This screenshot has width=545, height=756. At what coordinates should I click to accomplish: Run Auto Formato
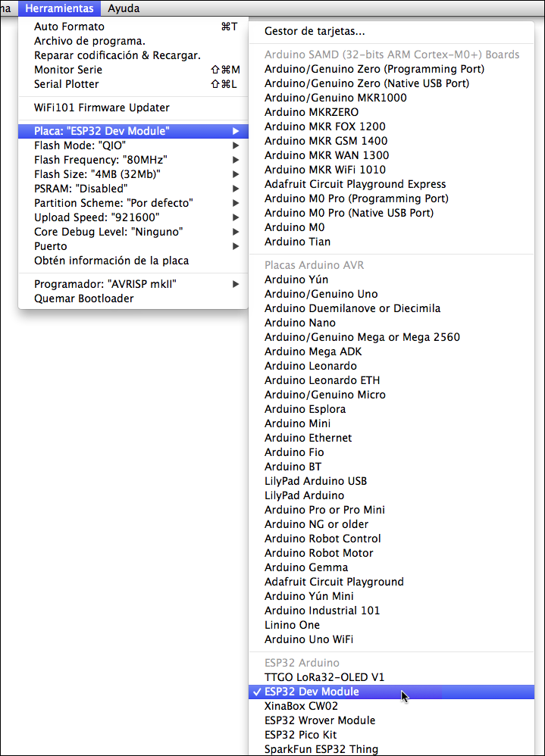click(x=133, y=27)
